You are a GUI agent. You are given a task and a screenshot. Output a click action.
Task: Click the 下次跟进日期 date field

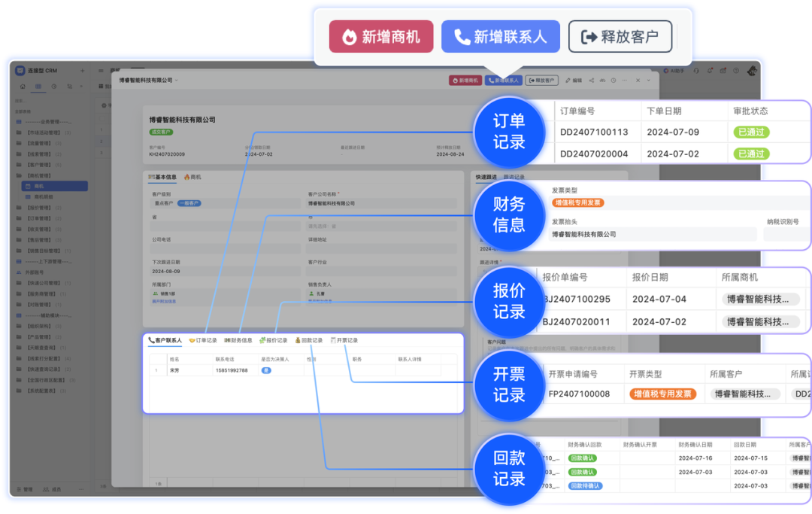coord(224,271)
